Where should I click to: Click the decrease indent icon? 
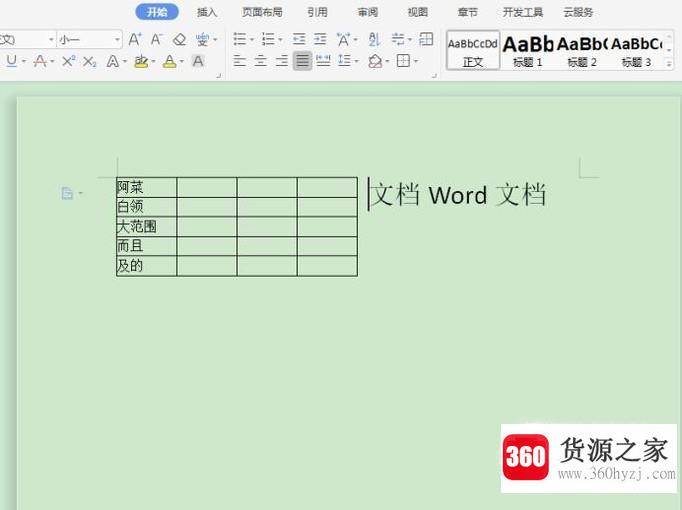299,39
